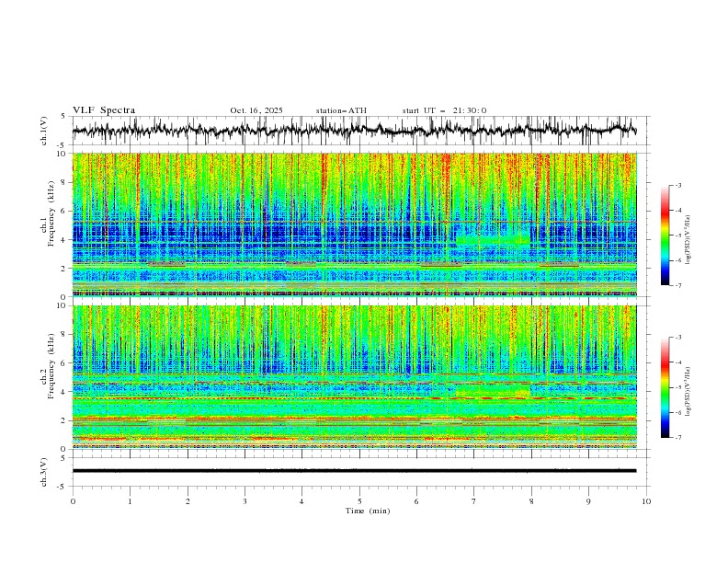The width and height of the screenshot is (728, 563).
Task: Click the "-7" value on ch.1 color bar
Action: click(x=678, y=285)
